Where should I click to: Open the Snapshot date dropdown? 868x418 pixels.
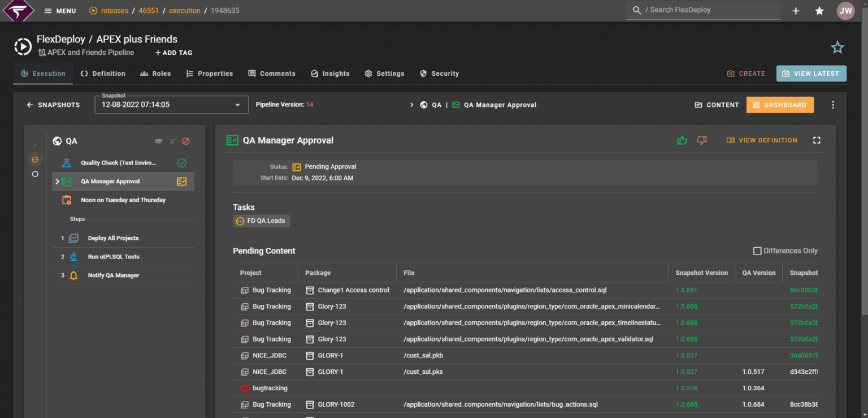pos(237,105)
